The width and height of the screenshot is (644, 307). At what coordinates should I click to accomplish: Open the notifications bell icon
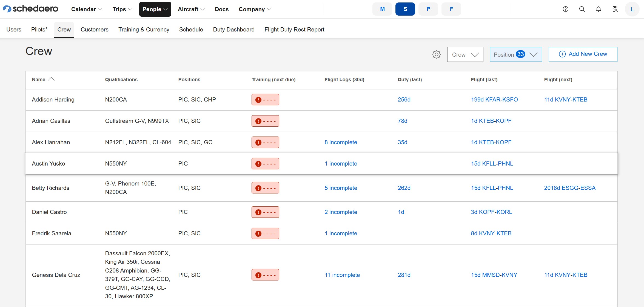tap(599, 9)
